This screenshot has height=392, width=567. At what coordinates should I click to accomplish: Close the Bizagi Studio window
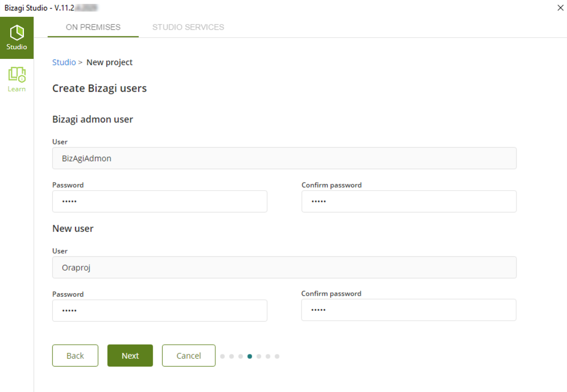coord(560,8)
